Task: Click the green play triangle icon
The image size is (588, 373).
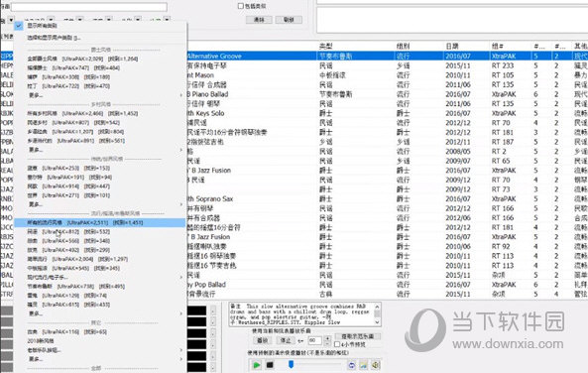Action: (257, 365)
